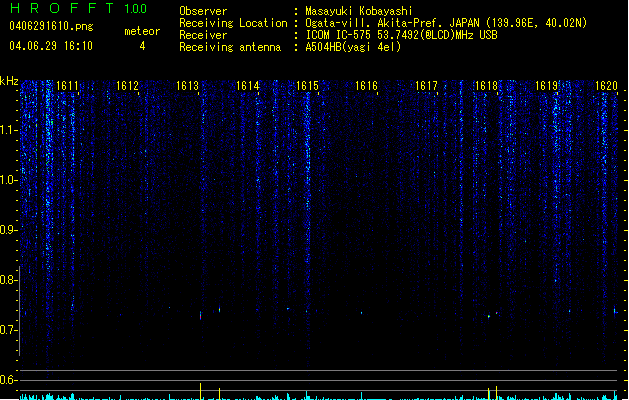Click the 1612 time marker

tap(127, 86)
